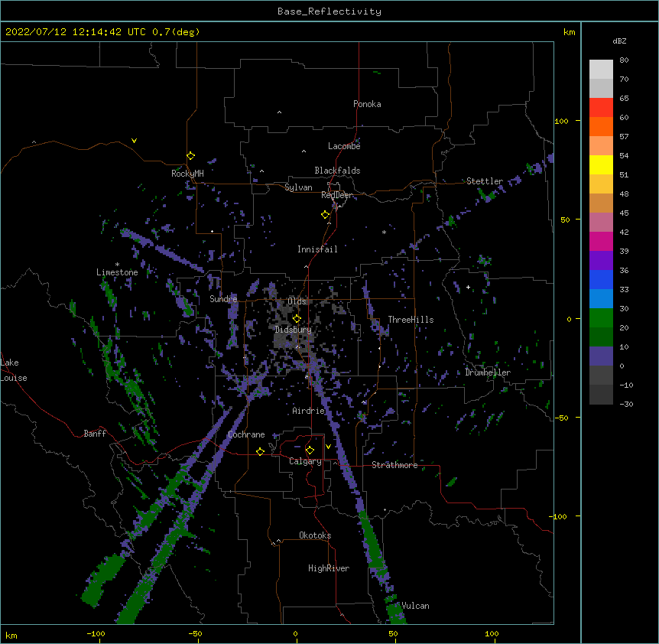The image size is (659, 644).
Task: Click the slate purple swatch between 10 and 0
Action: pos(601,356)
